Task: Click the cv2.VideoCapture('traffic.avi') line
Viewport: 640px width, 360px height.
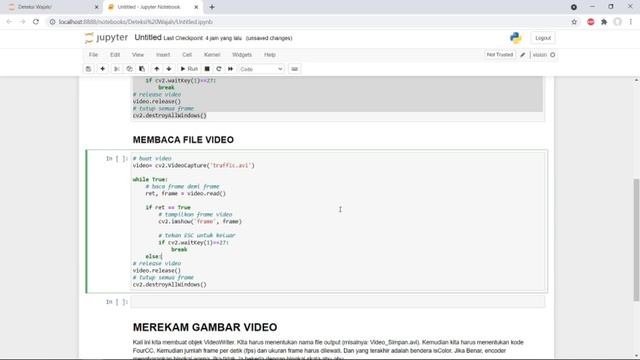Action: pyautogui.click(x=193, y=165)
